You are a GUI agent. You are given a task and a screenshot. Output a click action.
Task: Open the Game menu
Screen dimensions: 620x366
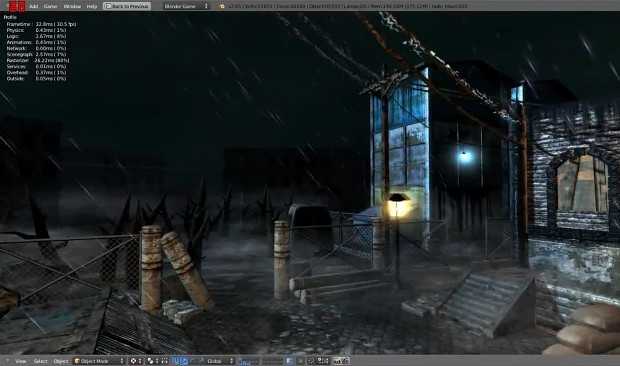pos(50,6)
